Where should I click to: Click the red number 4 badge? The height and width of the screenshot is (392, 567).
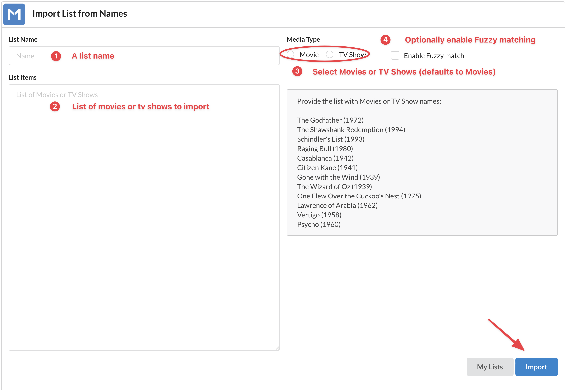click(x=385, y=40)
